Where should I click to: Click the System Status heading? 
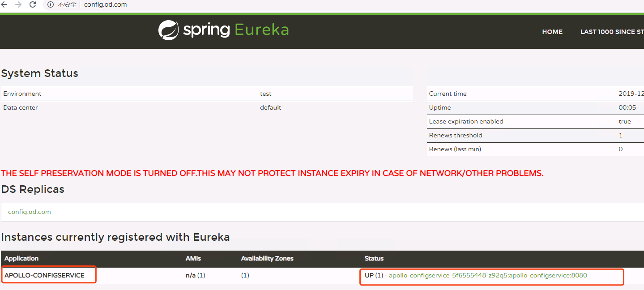[40, 73]
